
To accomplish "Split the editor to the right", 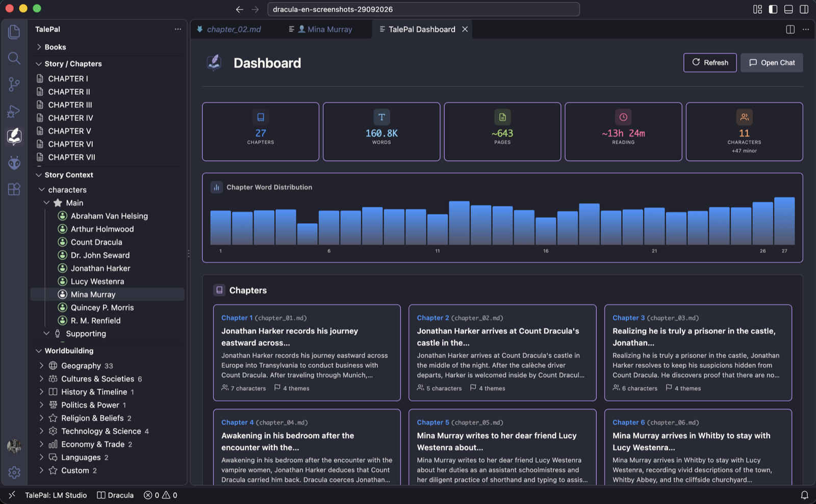I will [x=790, y=29].
